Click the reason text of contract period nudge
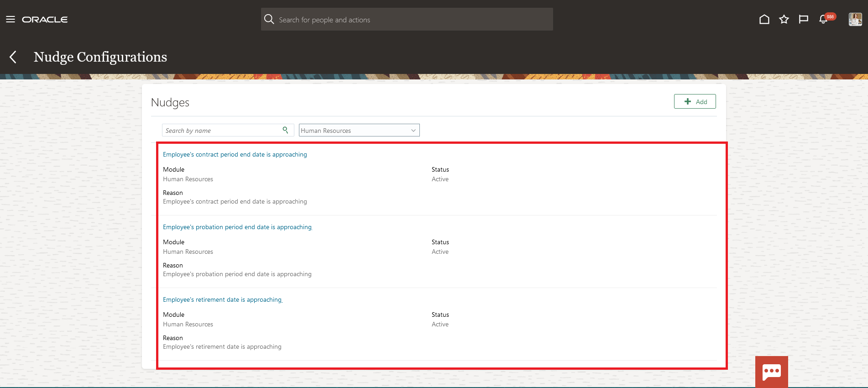The height and width of the screenshot is (388, 868). (235, 201)
